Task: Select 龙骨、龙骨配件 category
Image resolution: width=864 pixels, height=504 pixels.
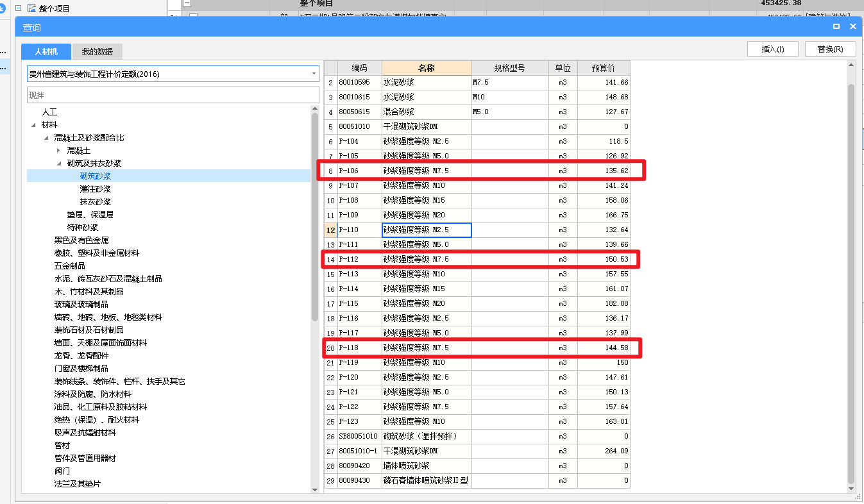Action: pyautogui.click(x=81, y=356)
